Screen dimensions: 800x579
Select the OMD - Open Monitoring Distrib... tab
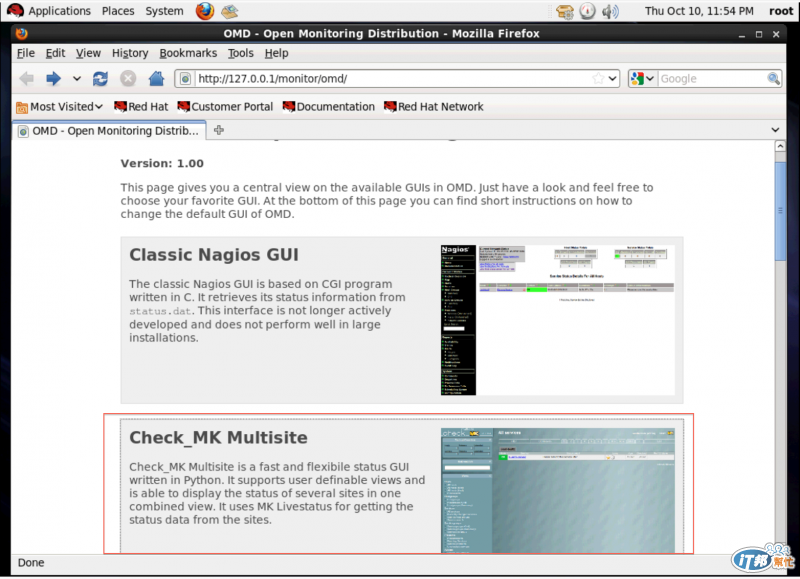click(109, 131)
